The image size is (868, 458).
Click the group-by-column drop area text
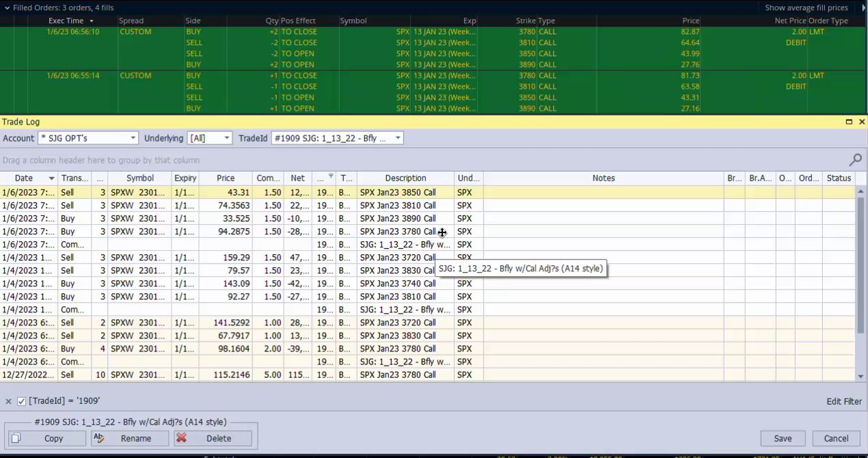point(101,160)
